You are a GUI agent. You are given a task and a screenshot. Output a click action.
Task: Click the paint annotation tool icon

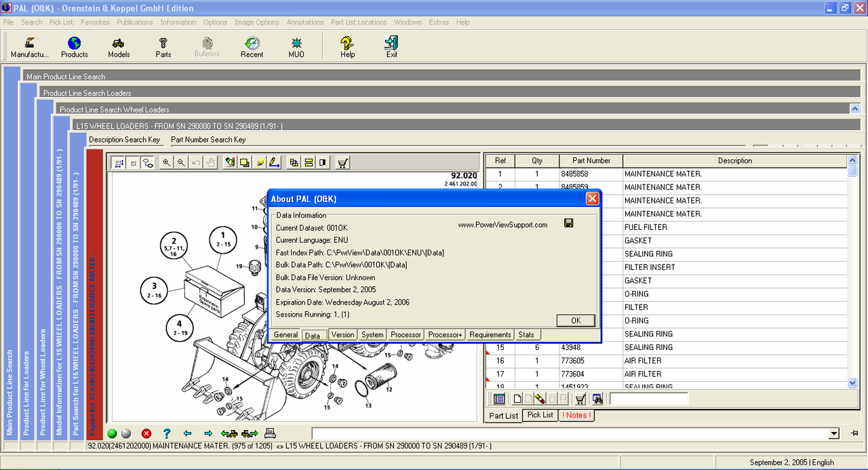tap(230, 163)
